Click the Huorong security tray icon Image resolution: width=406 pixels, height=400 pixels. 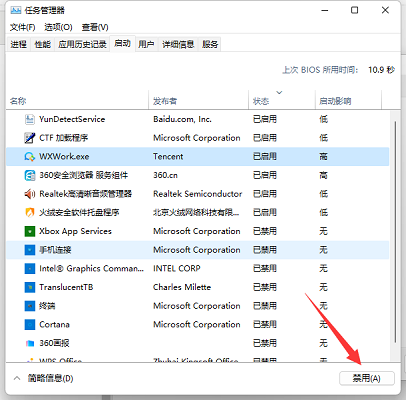(30, 213)
